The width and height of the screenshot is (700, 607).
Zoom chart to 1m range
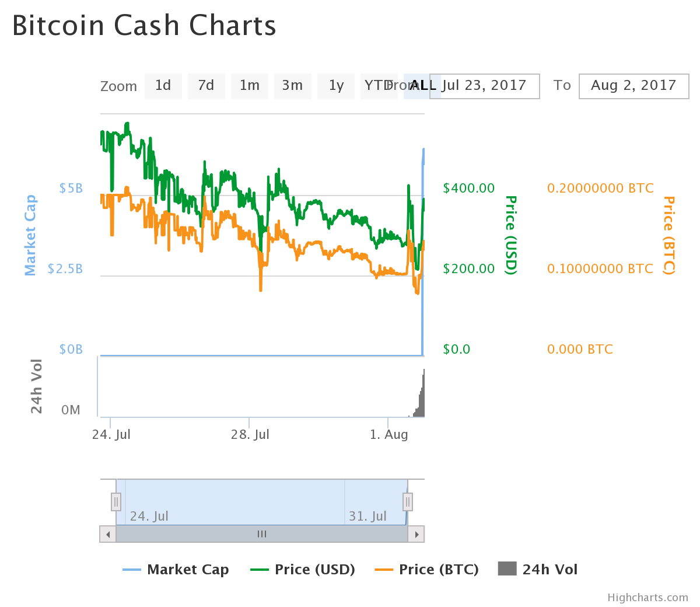[250, 86]
